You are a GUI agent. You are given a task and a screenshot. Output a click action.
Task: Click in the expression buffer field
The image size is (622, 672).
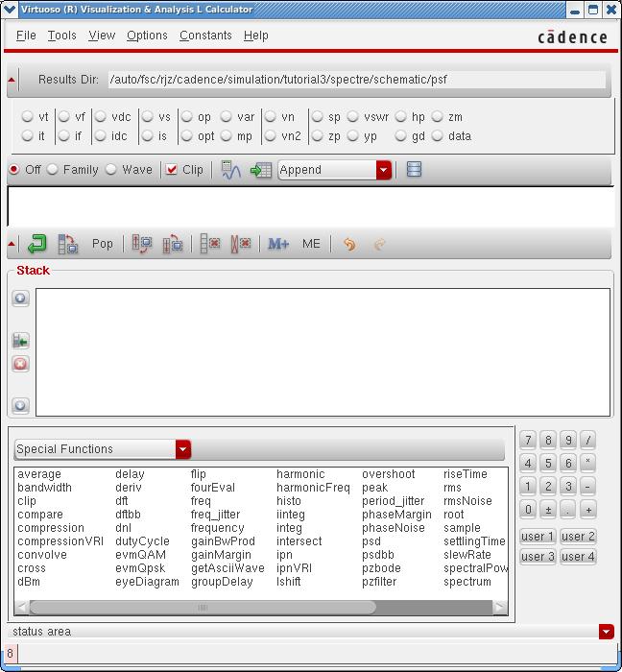(x=311, y=206)
